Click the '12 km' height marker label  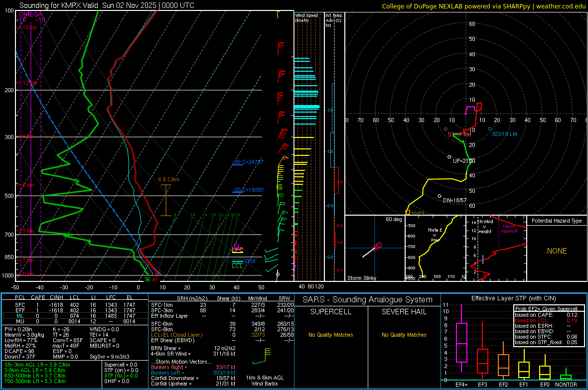coord(29,83)
